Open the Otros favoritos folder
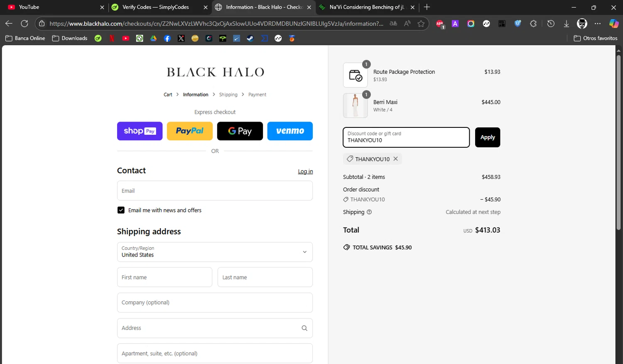The width and height of the screenshot is (623, 364). click(x=596, y=38)
